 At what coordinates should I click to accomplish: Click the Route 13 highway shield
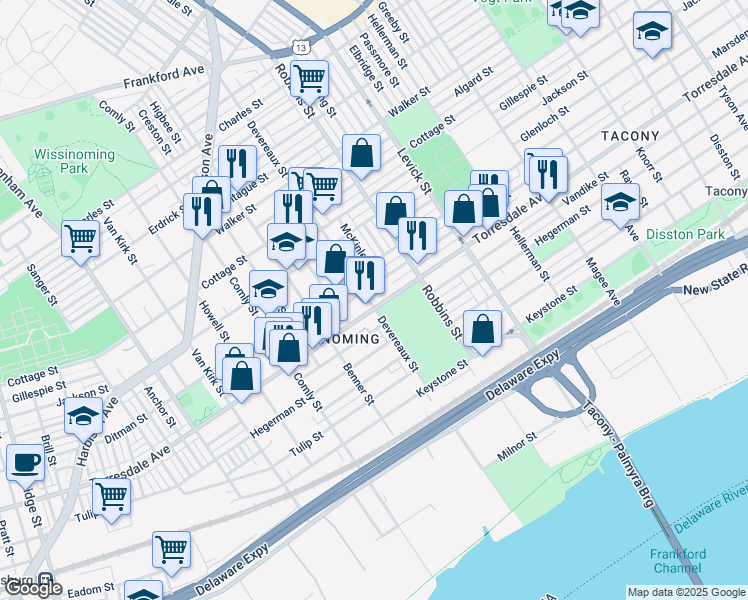coord(301,48)
